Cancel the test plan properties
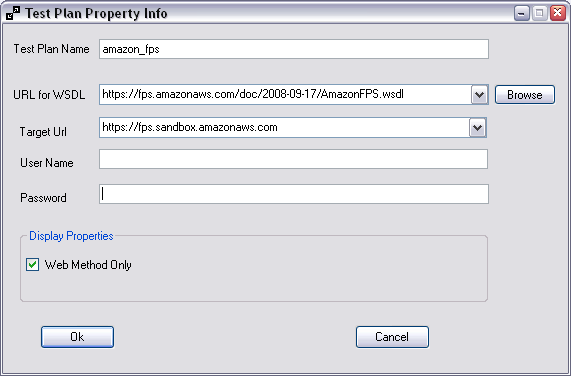Screen dimensions: 571x376 coord(392,337)
